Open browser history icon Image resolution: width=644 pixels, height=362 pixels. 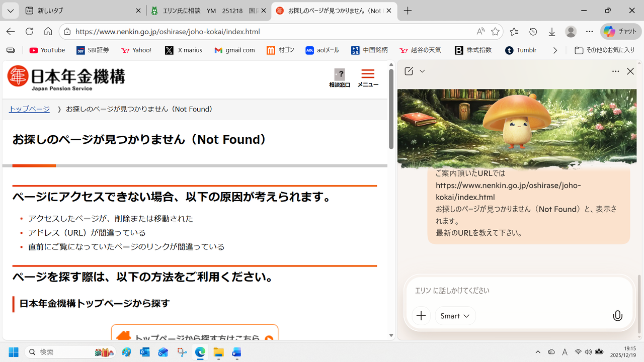533,32
